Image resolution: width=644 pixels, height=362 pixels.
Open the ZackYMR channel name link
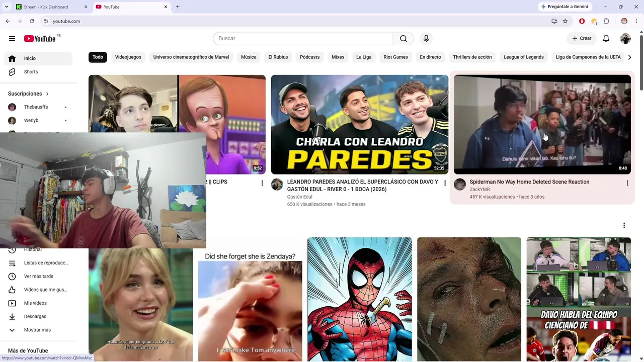(x=480, y=190)
